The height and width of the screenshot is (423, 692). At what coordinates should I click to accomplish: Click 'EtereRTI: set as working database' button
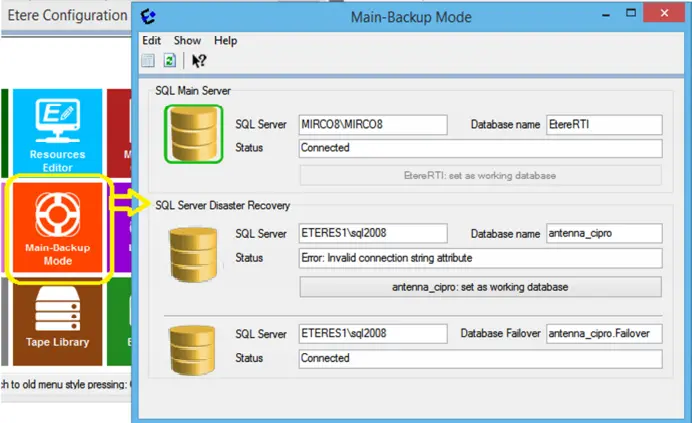tap(480, 176)
